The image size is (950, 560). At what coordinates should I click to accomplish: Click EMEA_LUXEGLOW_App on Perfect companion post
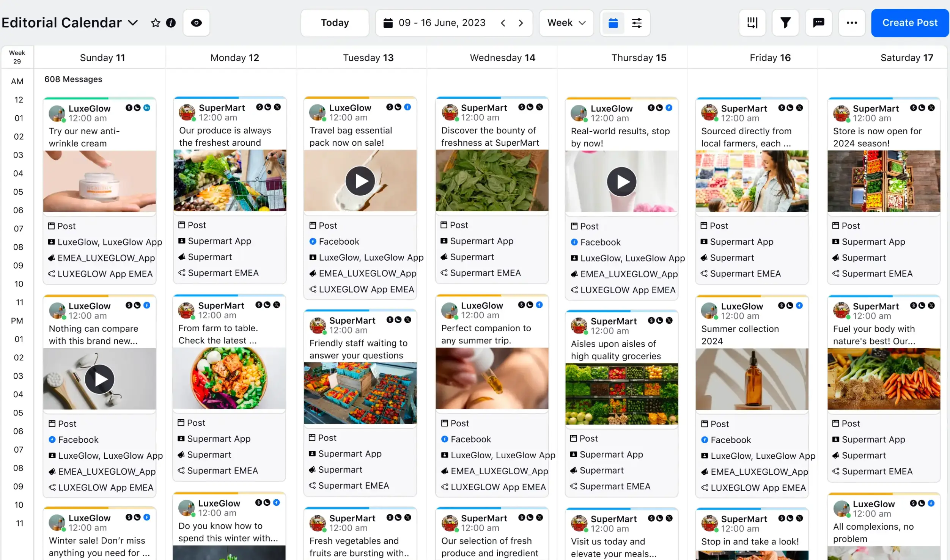click(499, 471)
